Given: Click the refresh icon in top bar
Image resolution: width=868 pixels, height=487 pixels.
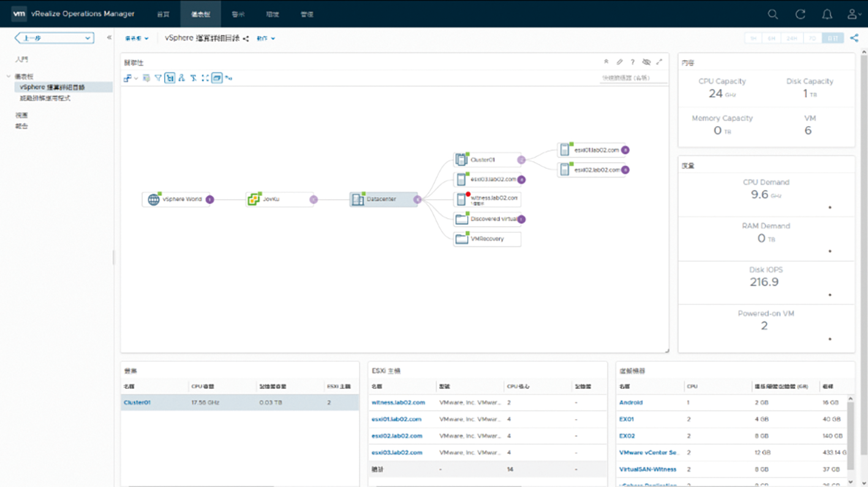Looking at the screenshot, I should tap(800, 14).
